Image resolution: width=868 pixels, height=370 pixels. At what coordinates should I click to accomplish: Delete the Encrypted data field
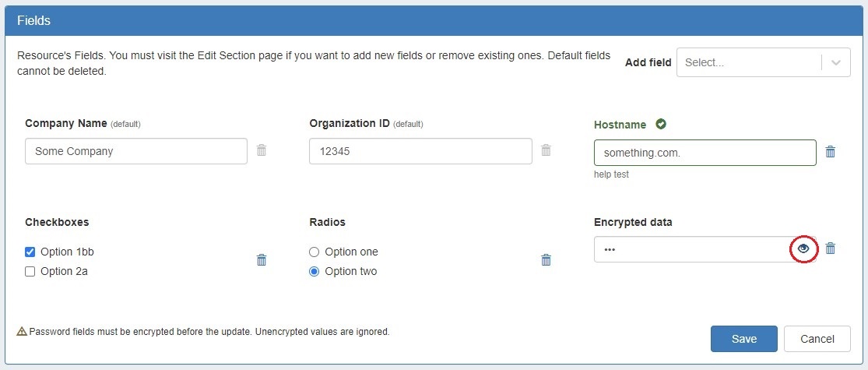point(831,248)
